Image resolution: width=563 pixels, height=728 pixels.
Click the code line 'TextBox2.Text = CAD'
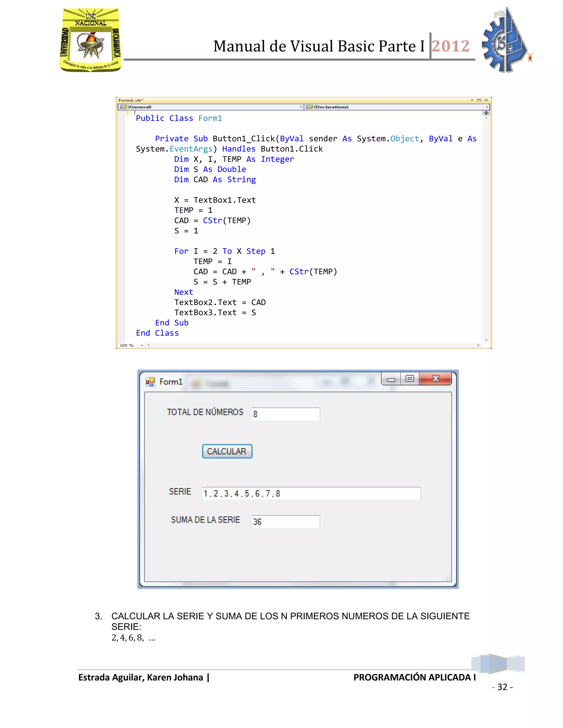click(220, 302)
